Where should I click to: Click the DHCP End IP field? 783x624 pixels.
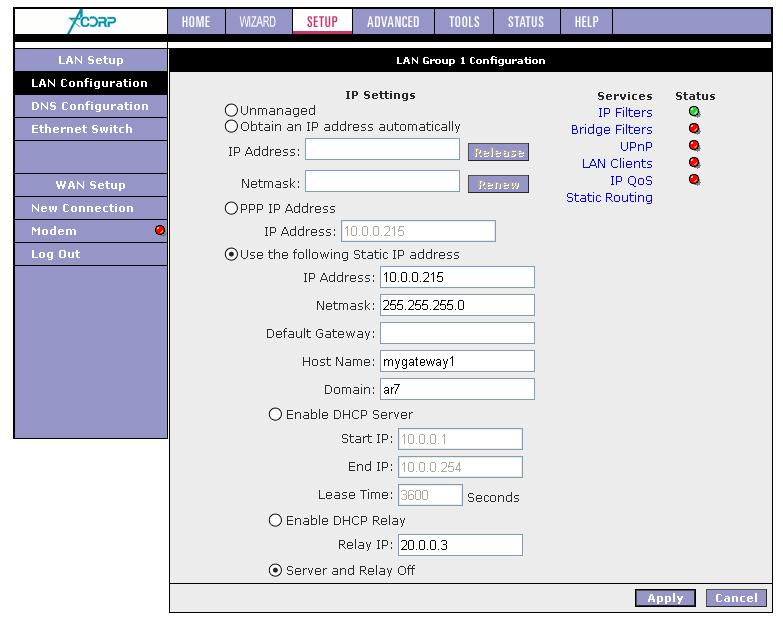tap(460, 467)
